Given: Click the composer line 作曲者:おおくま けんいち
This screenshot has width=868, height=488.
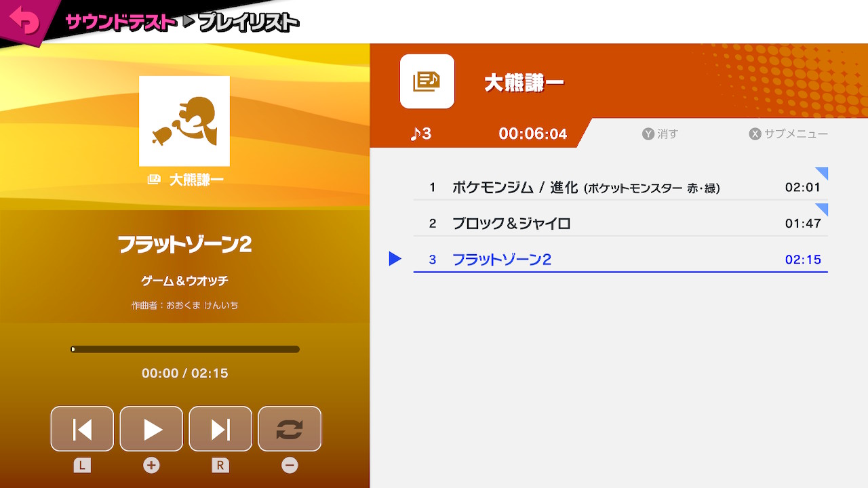Looking at the screenshot, I should [184, 306].
